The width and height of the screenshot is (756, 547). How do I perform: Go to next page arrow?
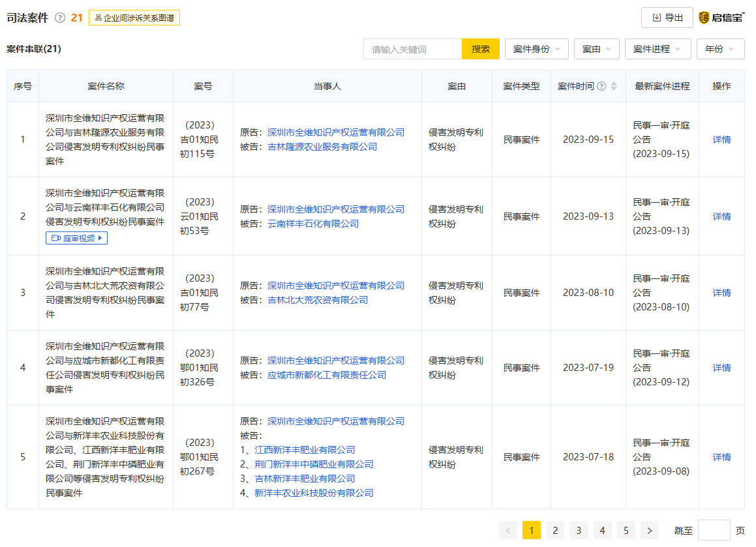tap(649, 531)
